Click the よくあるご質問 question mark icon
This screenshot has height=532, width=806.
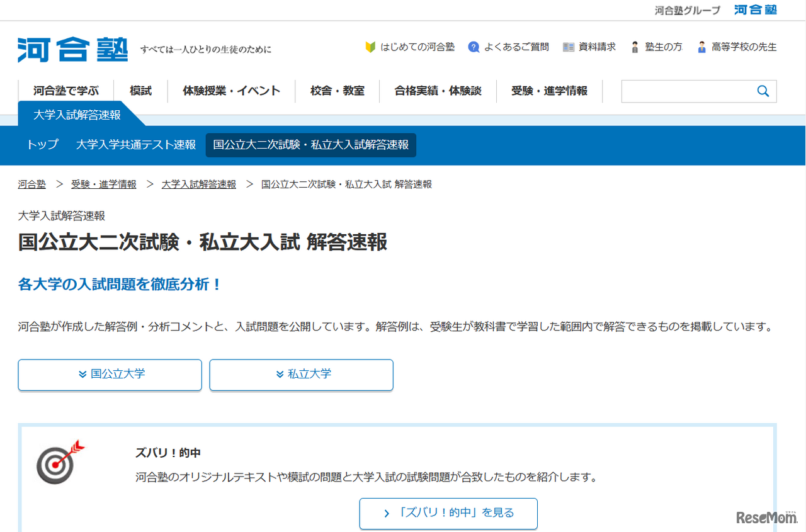coord(474,47)
